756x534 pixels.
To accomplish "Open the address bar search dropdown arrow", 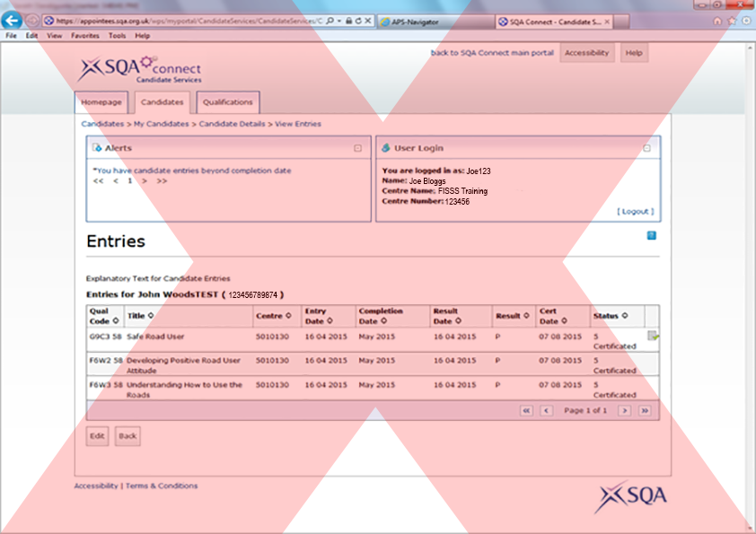I will coord(339,21).
